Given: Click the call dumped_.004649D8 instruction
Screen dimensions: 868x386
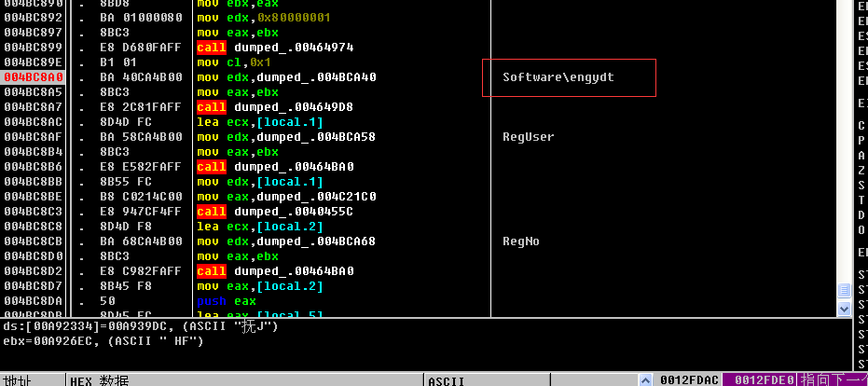Looking at the screenshot, I should point(275,107).
